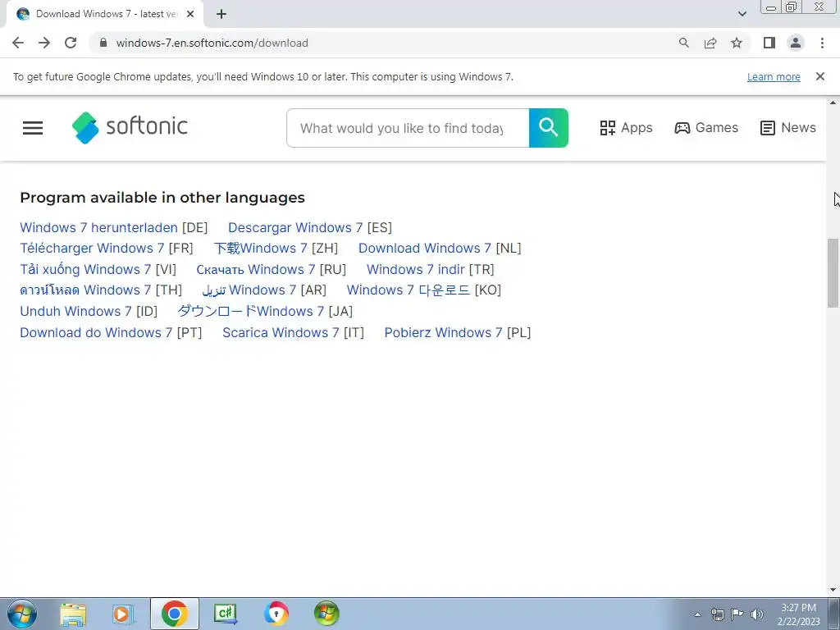Show hidden system tray icons
Image resolution: width=840 pixels, height=630 pixels.
coord(697,614)
